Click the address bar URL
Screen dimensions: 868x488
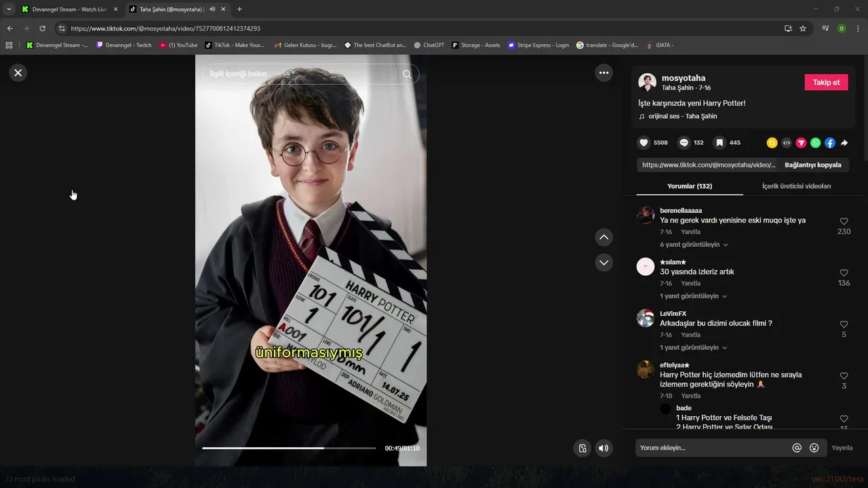click(165, 28)
